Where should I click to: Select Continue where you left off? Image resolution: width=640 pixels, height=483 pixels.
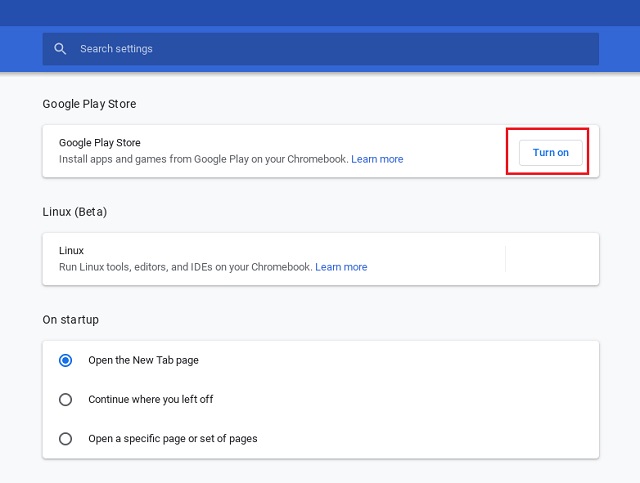click(x=65, y=399)
